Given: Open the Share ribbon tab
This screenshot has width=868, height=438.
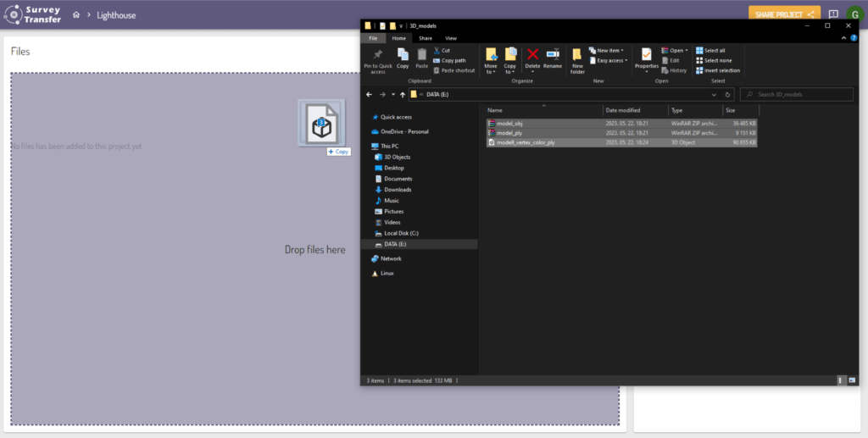Looking at the screenshot, I should 425,38.
